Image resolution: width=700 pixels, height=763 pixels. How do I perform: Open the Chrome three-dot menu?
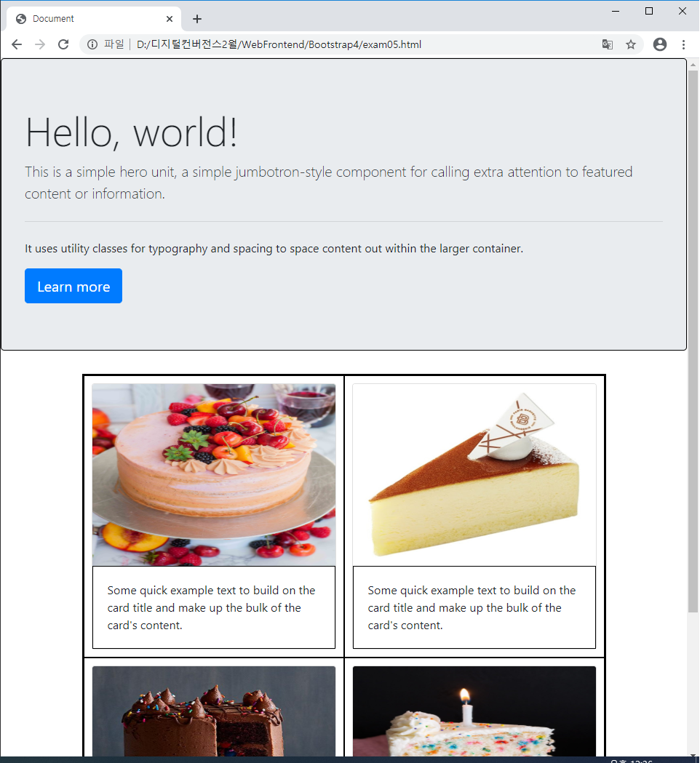coord(683,45)
